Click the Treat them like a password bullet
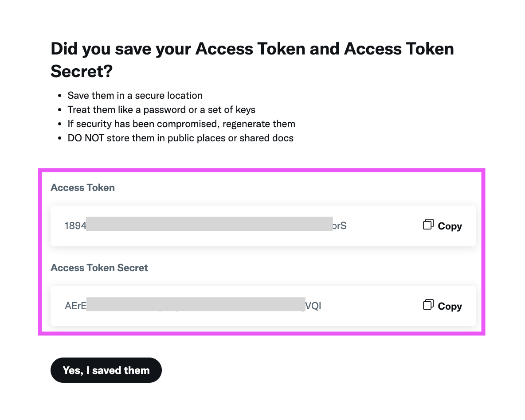Screen dimensions: 525x420 coord(161,110)
